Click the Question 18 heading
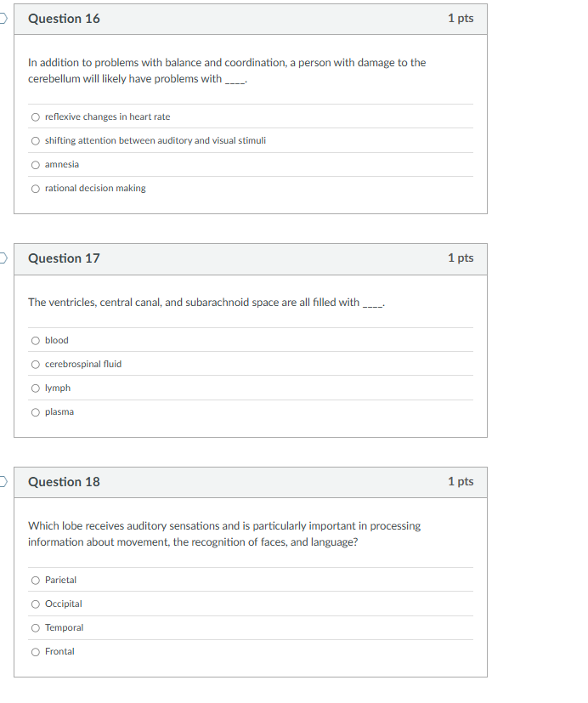Screen dimensions: 588x703 (x=62, y=481)
